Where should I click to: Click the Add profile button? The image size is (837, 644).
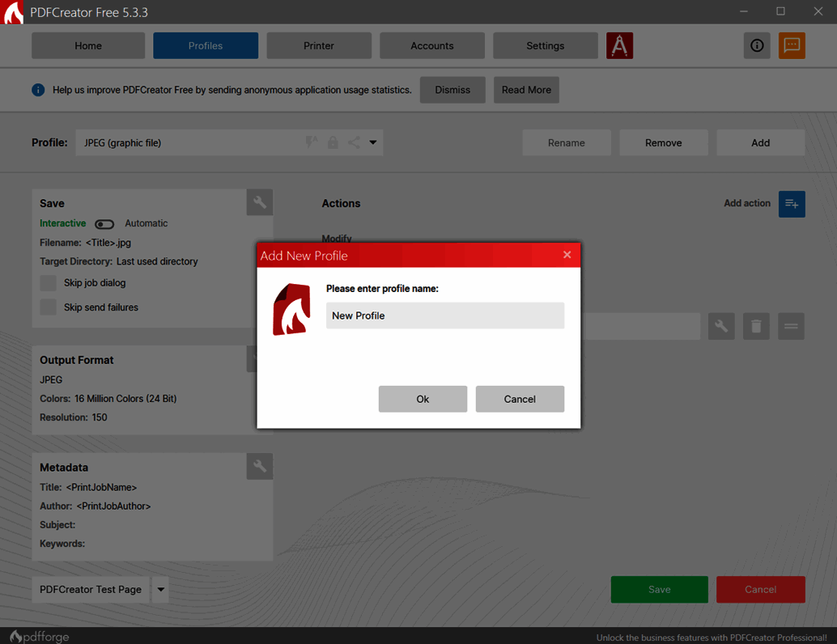pos(760,142)
